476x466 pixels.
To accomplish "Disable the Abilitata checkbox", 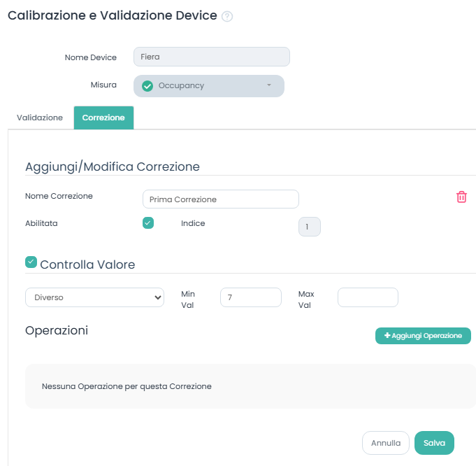I will pyautogui.click(x=147, y=223).
